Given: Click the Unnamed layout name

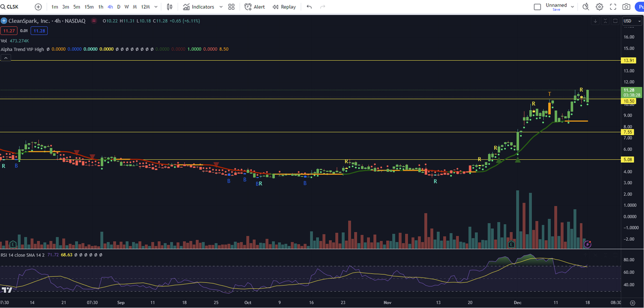Looking at the screenshot, I should pos(556,5).
